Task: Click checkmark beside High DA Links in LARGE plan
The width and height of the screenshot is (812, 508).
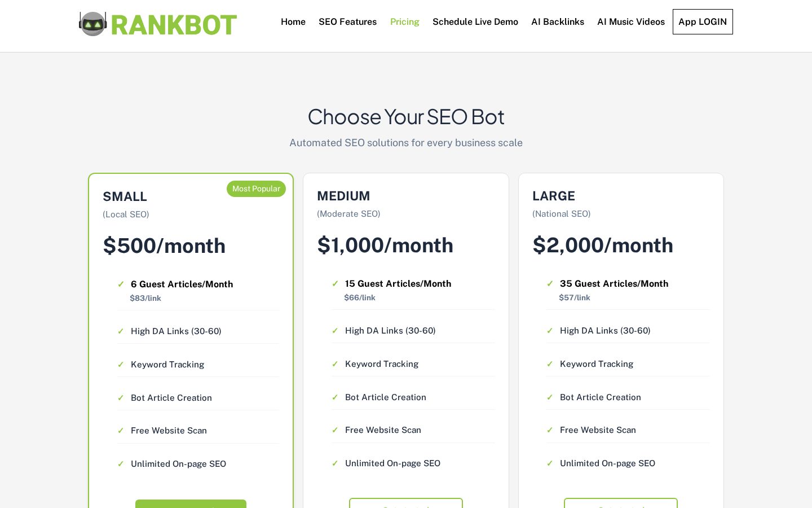Action: [550, 330]
